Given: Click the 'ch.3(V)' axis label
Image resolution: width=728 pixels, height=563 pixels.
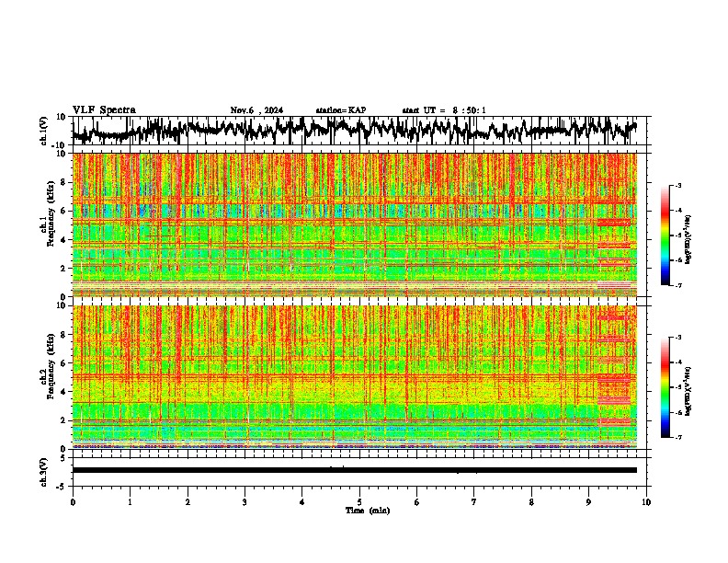Looking at the screenshot, I should pyautogui.click(x=44, y=473).
